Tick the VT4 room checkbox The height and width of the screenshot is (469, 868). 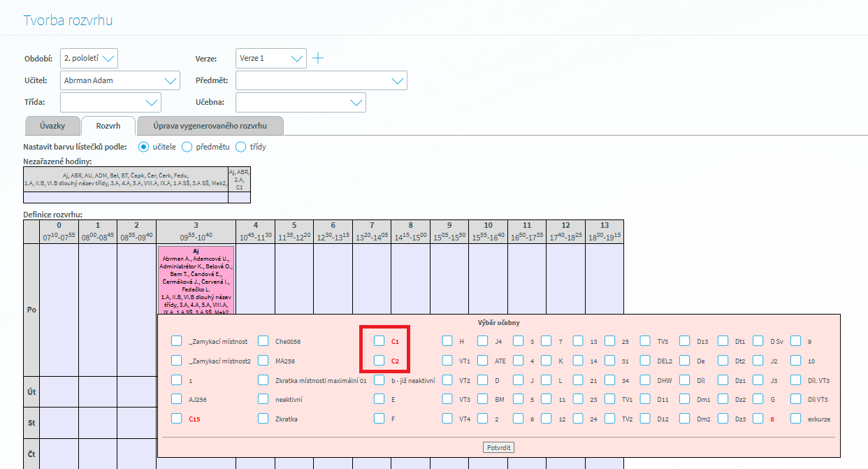(447, 419)
